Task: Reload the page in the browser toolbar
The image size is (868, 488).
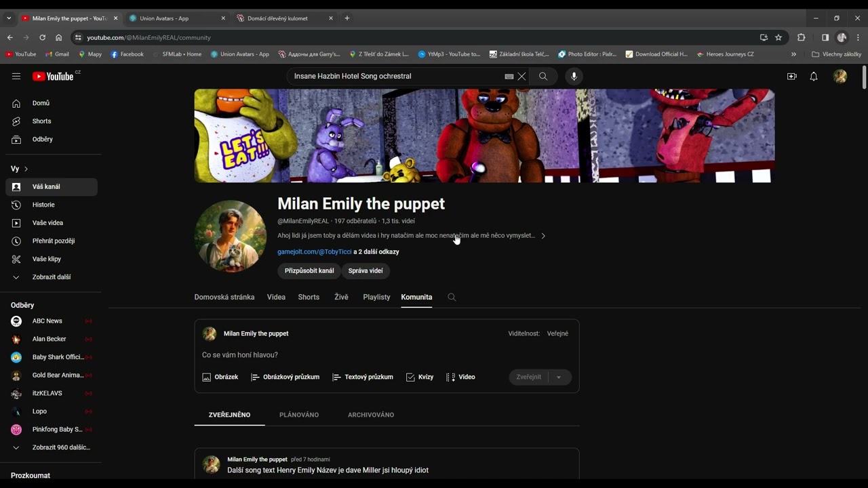Action: (42, 37)
